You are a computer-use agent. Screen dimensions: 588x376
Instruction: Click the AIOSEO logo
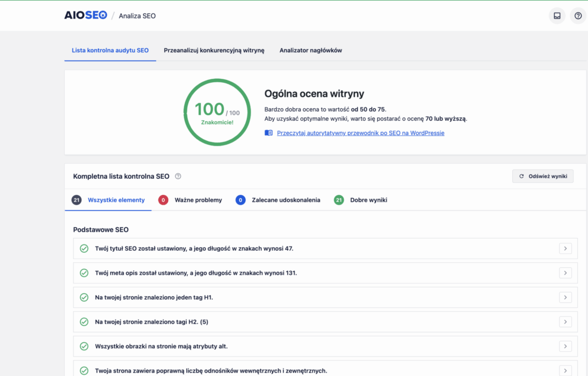(x=85, y=16)
